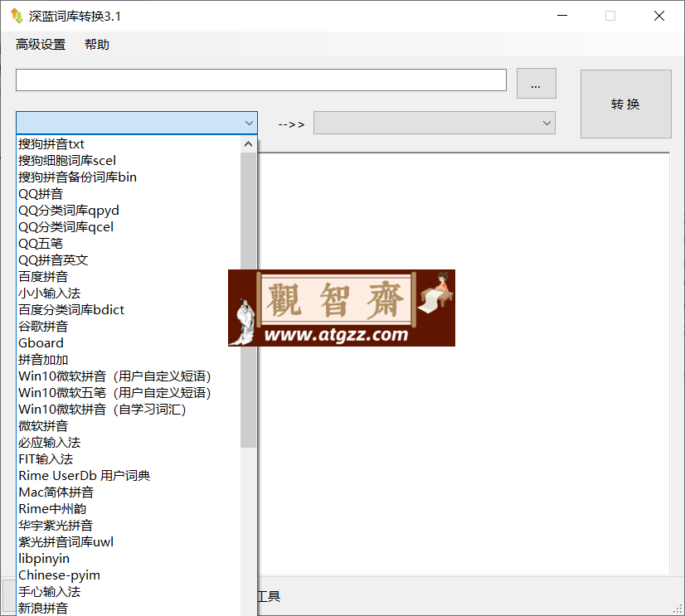Click the browse '...' button
The image size is (685, 616).
[x=536, y=83]
